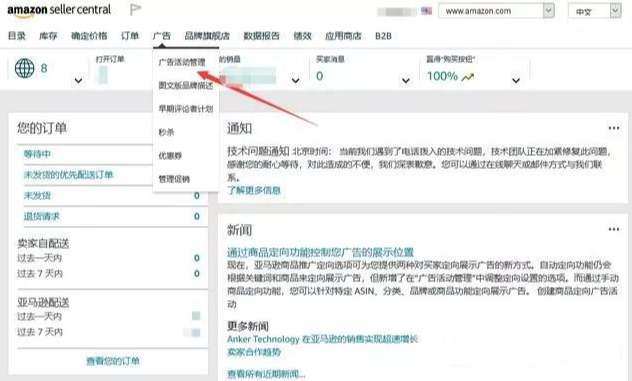
Task: Open the 品牌旗舰店 menu
Action: tap(207, 36)
